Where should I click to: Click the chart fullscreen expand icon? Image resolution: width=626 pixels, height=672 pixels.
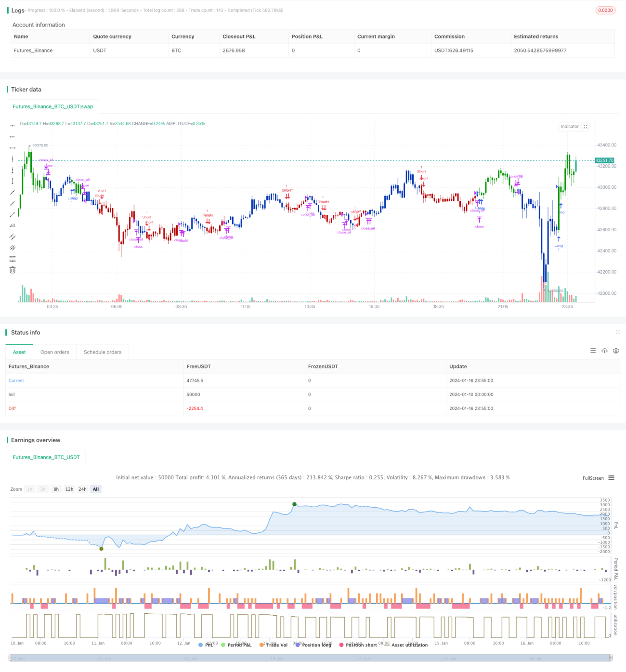click(x=586, y=127)
